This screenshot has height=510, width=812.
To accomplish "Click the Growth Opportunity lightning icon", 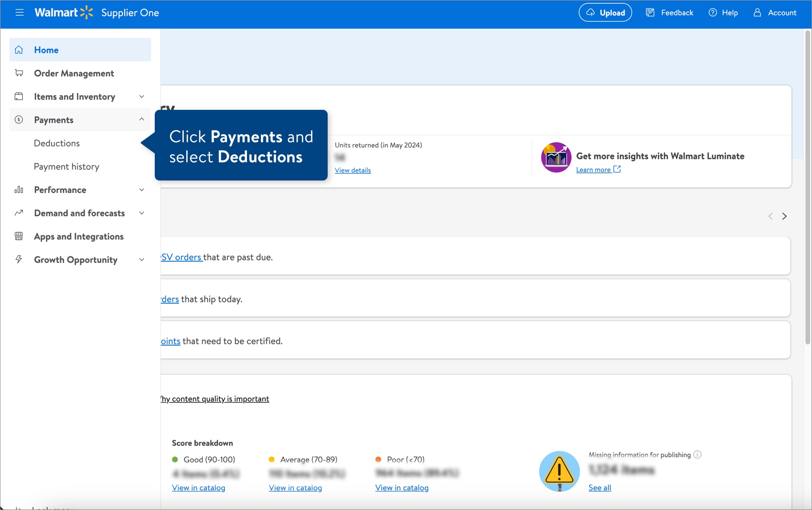I will click(x=19, y=259).
